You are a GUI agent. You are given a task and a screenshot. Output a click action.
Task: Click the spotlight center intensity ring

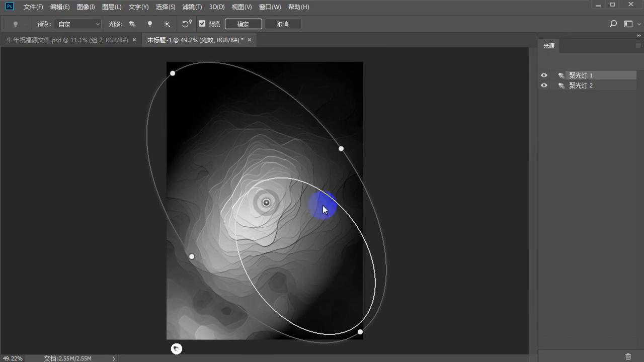[x=266, y=203]
